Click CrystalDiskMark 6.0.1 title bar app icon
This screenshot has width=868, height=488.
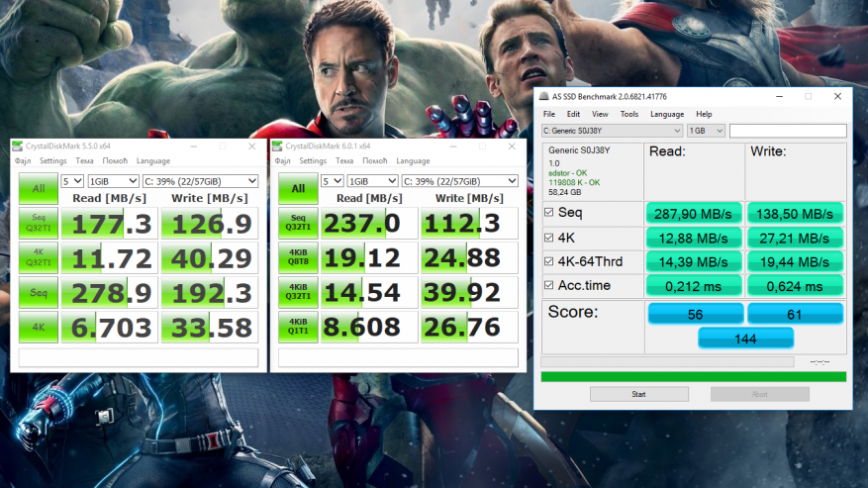[277, 146]
